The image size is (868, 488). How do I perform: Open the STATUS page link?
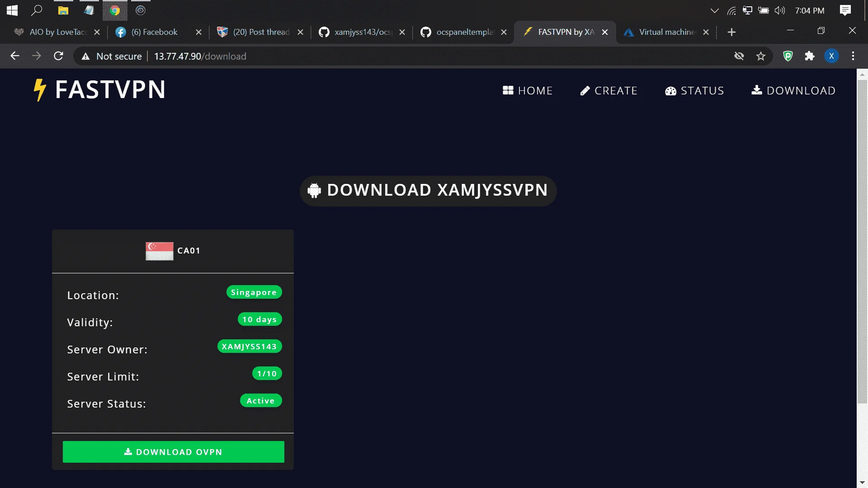[x=694, y=91]
